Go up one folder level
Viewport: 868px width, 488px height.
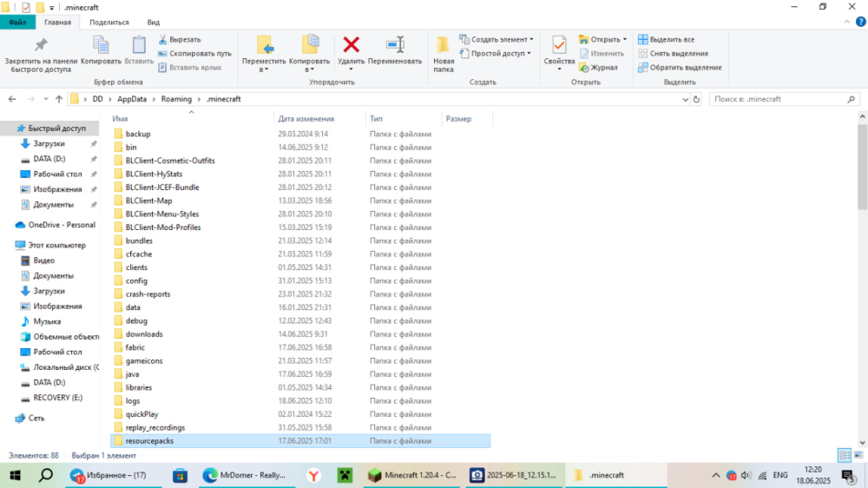click(59, 99)
